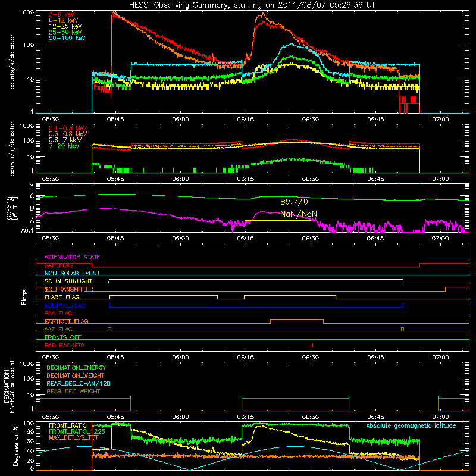The image size is (476, 476).
Task: Click the 0.1-0.3 MeV legend entry
Action: pyautogui.click(x=68, y=128)
